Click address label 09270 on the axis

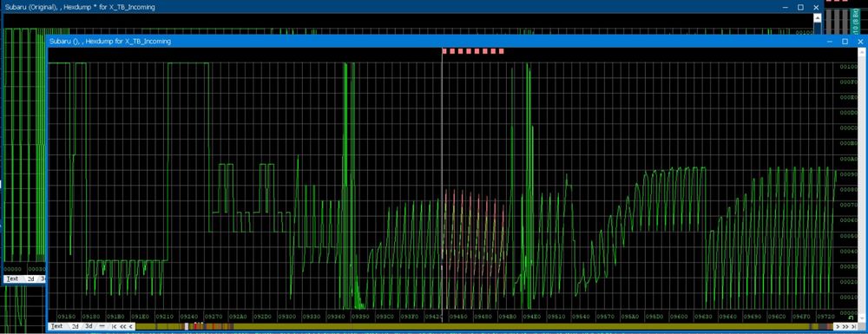click(x=214, y=317)
